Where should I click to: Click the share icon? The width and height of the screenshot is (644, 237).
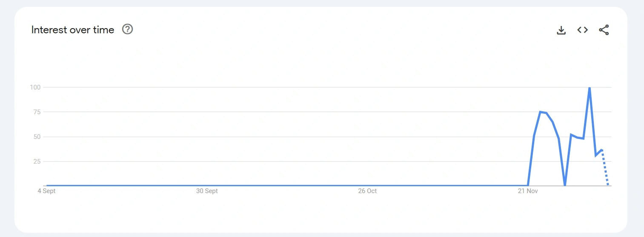604,30
